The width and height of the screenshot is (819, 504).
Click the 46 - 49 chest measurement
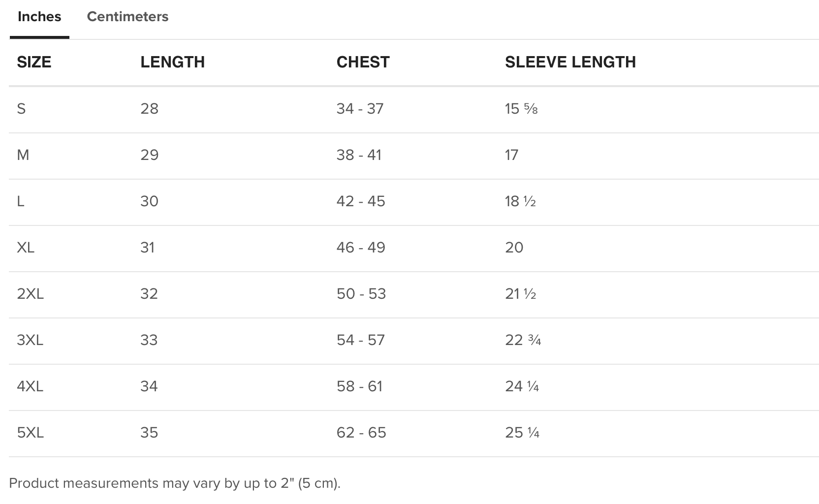click(x=361, y=248)
